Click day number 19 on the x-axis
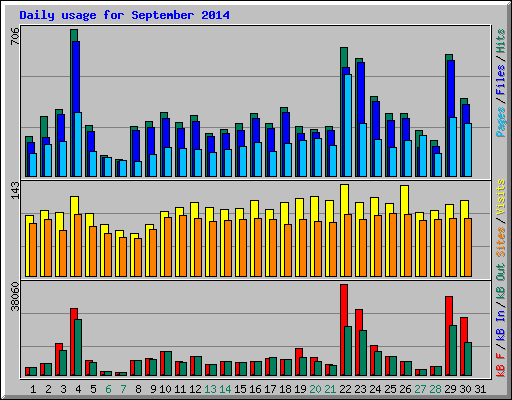This screenshot has width=512, height=400. coord(300,389)
